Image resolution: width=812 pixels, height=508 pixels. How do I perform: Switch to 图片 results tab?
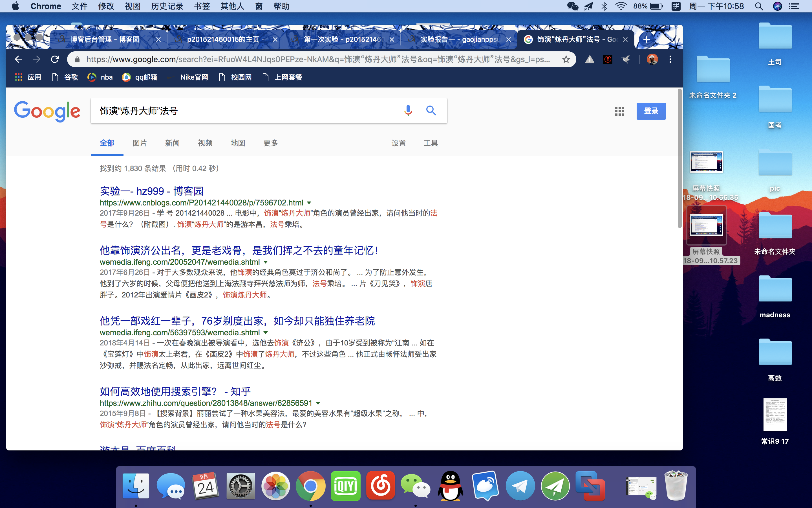pyautogui.click(x=140, y=143)
